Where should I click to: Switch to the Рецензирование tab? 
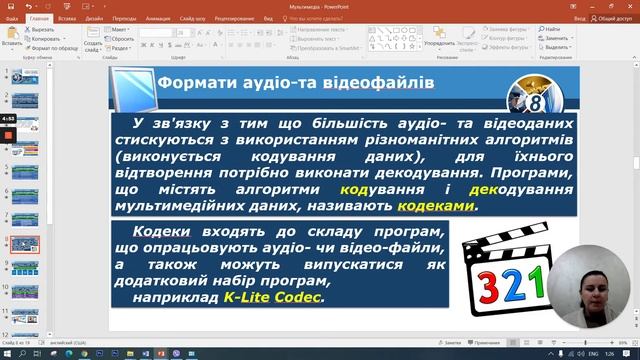234,18
